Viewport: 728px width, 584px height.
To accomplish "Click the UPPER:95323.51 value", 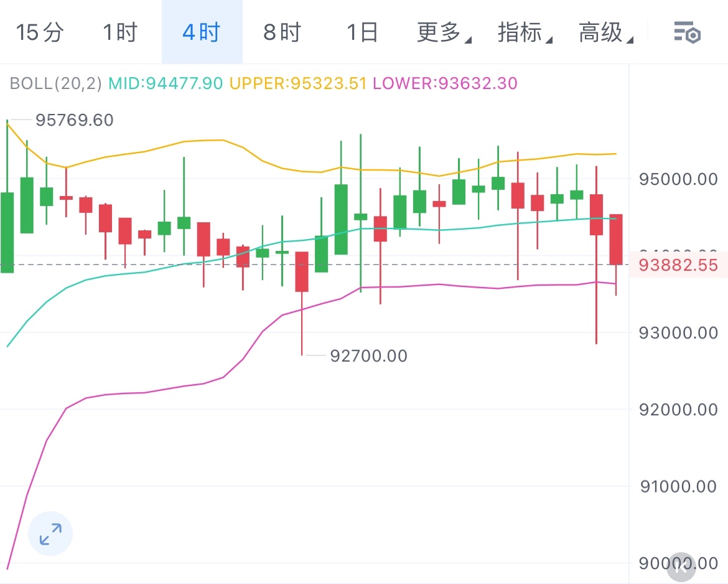I will (x=298, y=83).
